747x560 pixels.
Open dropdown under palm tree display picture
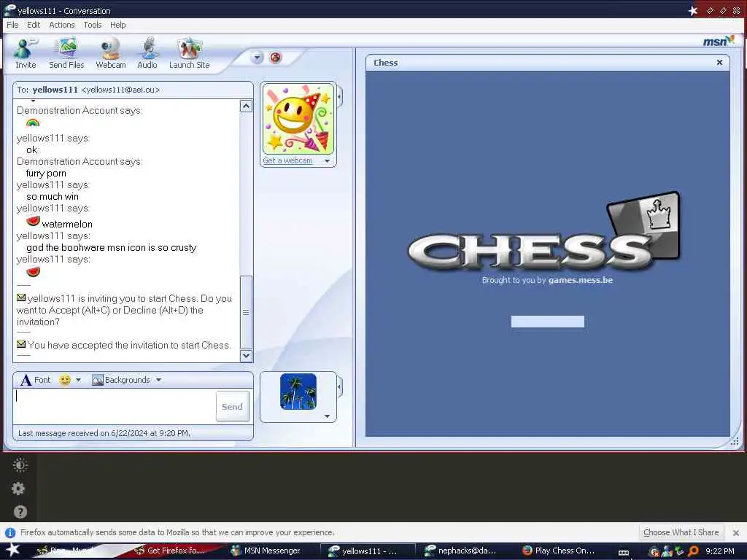328,416
